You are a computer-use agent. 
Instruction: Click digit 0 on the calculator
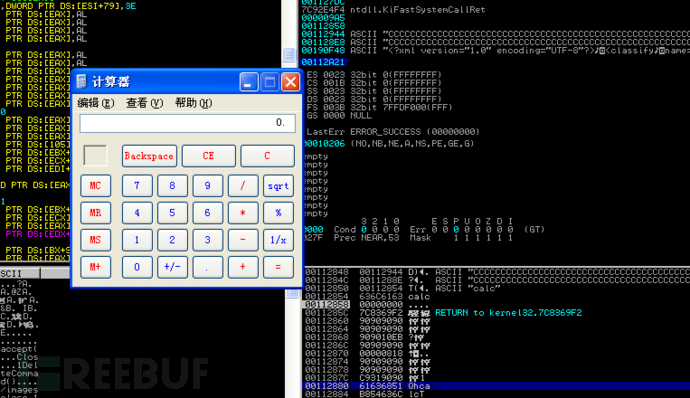[137, 267]
